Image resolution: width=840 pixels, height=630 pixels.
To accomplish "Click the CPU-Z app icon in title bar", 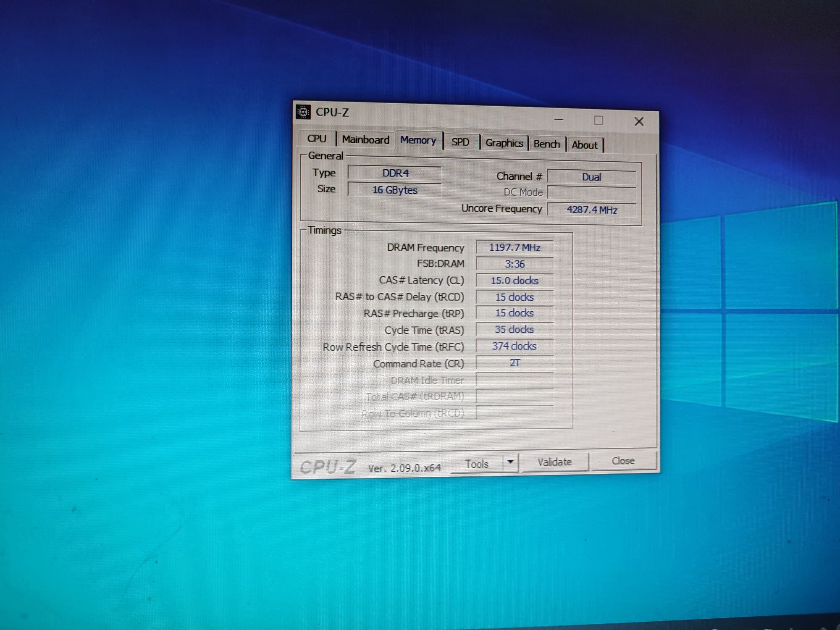I will point(303,112).
